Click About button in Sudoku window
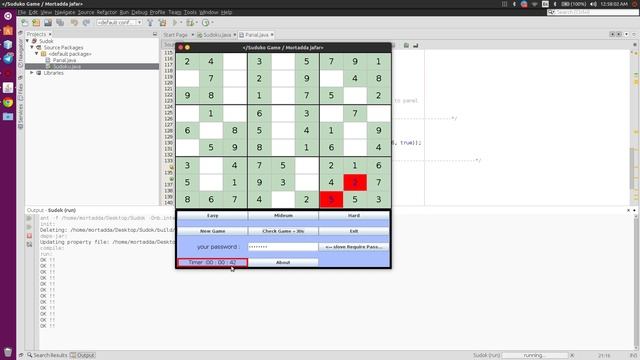The height and width of the screenshot is (360, 640). click(x=283, y=262)
